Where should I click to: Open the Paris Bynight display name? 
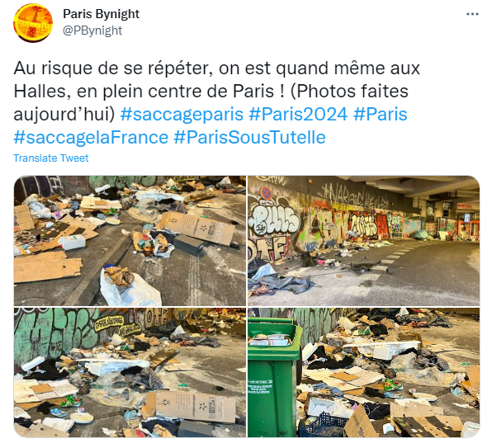(102, 14)
